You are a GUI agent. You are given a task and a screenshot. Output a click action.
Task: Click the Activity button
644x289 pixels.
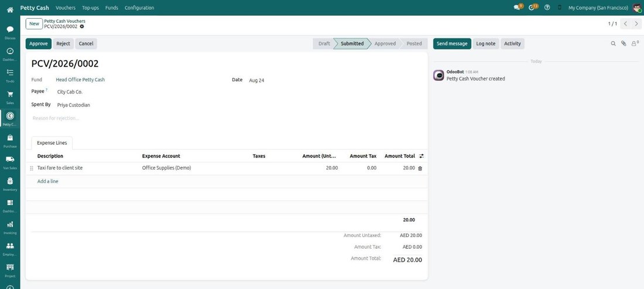click(x=512, y=43)
